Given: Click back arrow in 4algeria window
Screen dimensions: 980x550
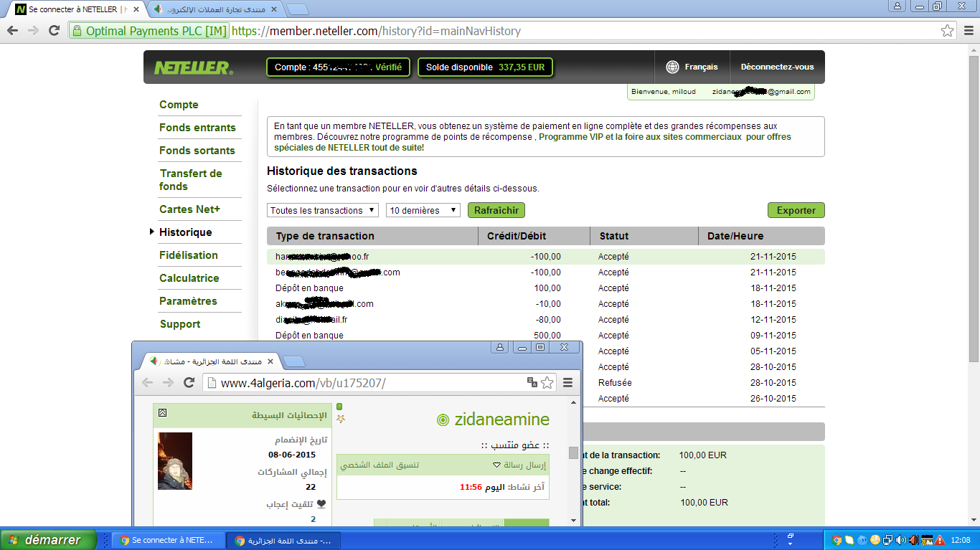Looking at the screenshot, I should (148, 383).
